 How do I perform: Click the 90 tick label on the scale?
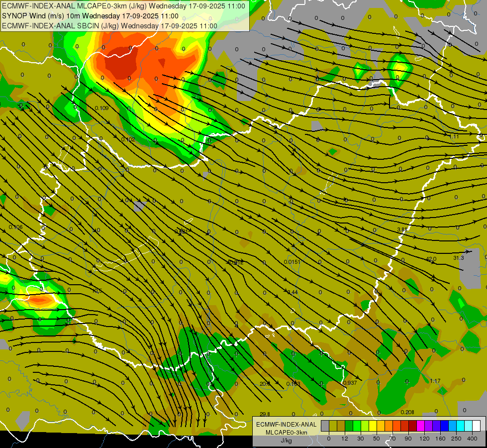pyautogui.click(x=408, y=439)
